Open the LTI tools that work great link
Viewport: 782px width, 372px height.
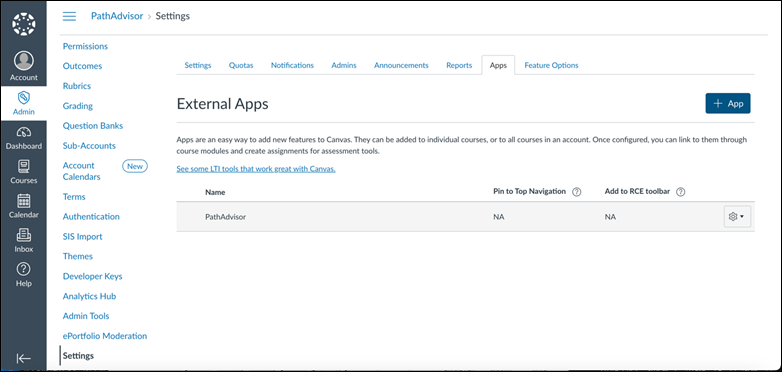[256, 169]
